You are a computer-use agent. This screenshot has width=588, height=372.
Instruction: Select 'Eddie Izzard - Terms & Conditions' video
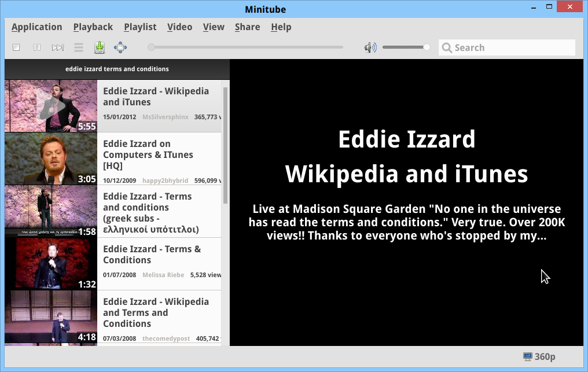coord(152,254)
